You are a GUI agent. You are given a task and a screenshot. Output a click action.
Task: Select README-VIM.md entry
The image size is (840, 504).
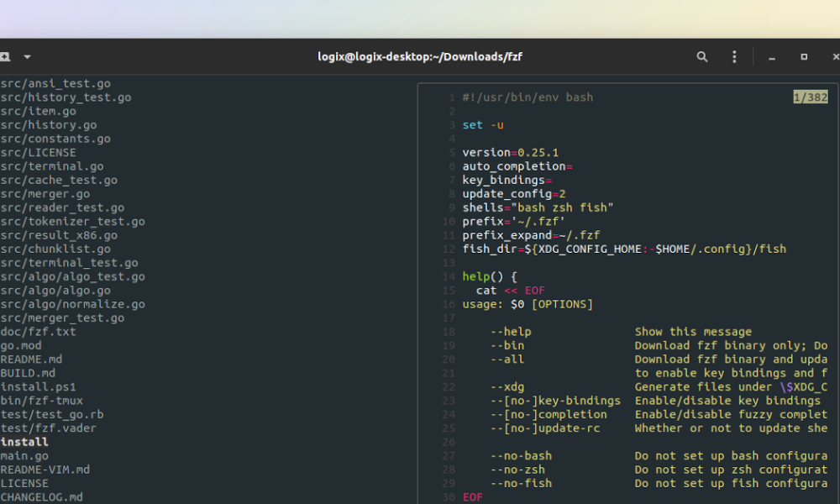tap(45, 470)
